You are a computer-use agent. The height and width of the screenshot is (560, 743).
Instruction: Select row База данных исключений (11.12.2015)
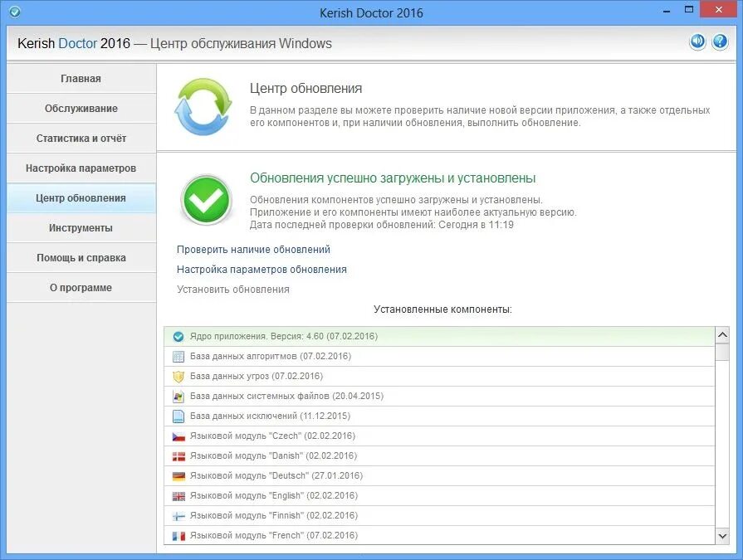[439, 416]
